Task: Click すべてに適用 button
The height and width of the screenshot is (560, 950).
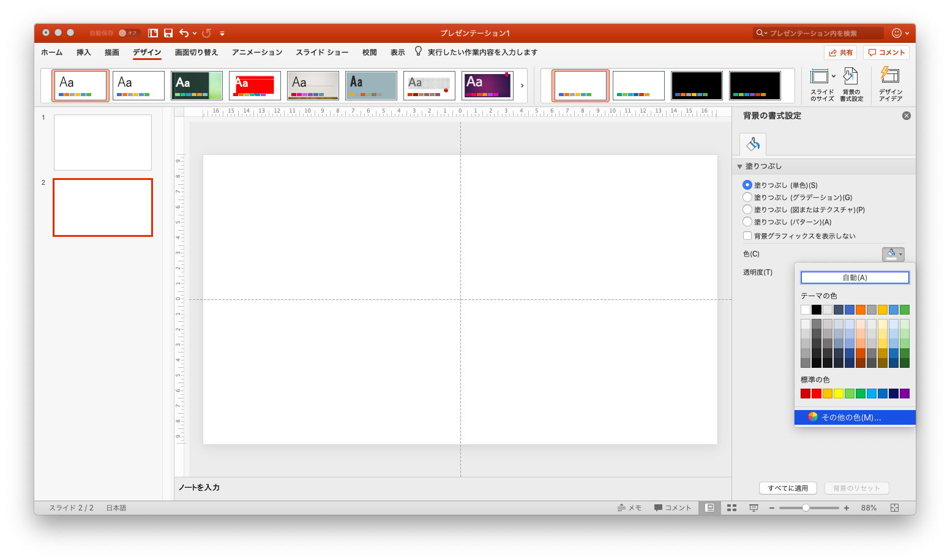Action: (788, 488)
